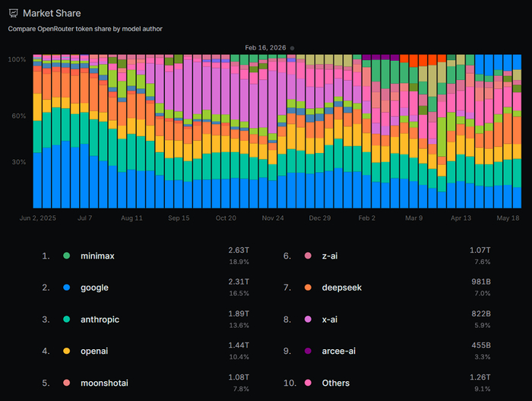Select the deepseek legend entry
Screen dimensions: 532x401
pos(342,288)
